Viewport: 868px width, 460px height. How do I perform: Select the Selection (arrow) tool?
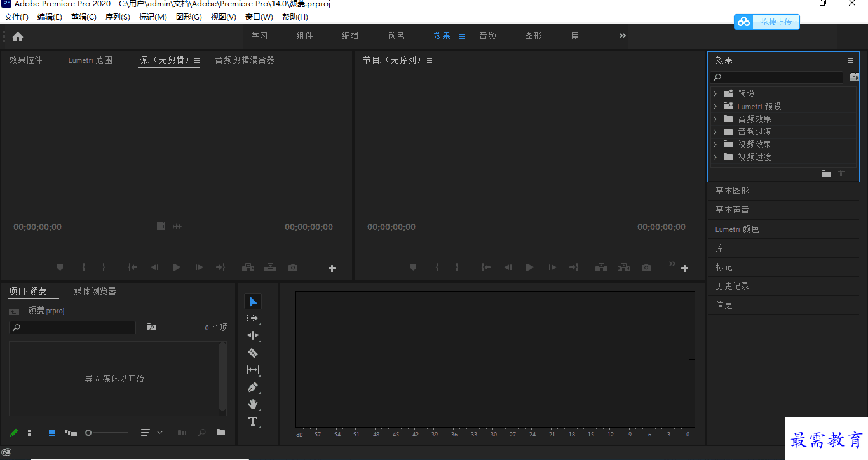[253, 301]
